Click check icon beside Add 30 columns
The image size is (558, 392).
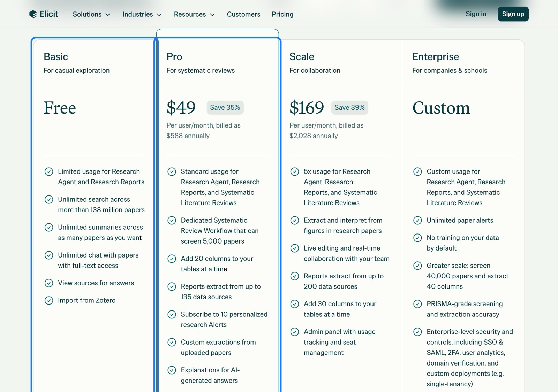295,304
